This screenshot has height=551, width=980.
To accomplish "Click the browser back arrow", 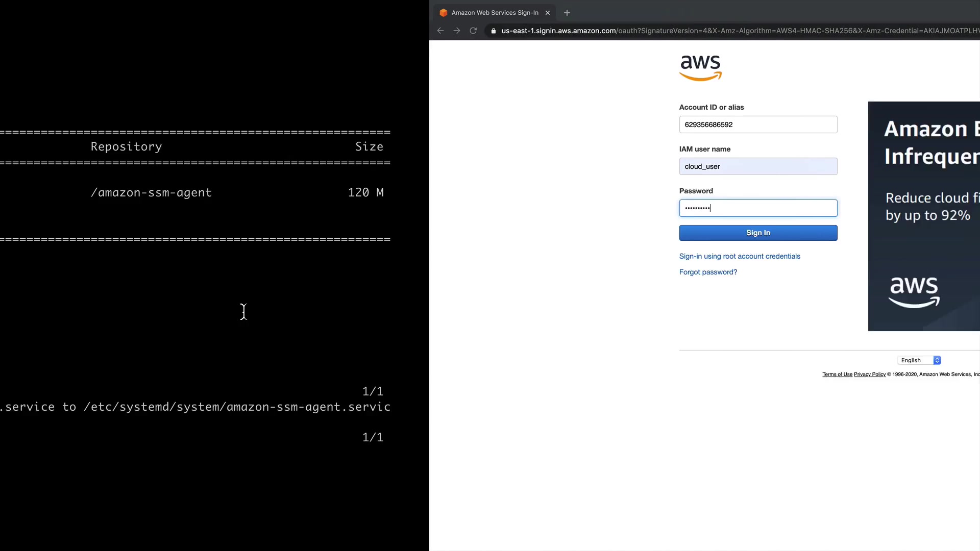I will pyautogui.click(x=440, y=31).
